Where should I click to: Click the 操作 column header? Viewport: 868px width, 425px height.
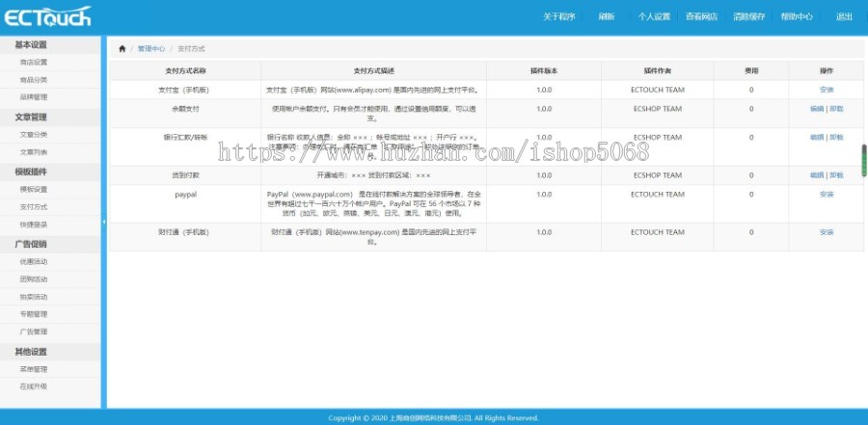[x=826, y=71]
